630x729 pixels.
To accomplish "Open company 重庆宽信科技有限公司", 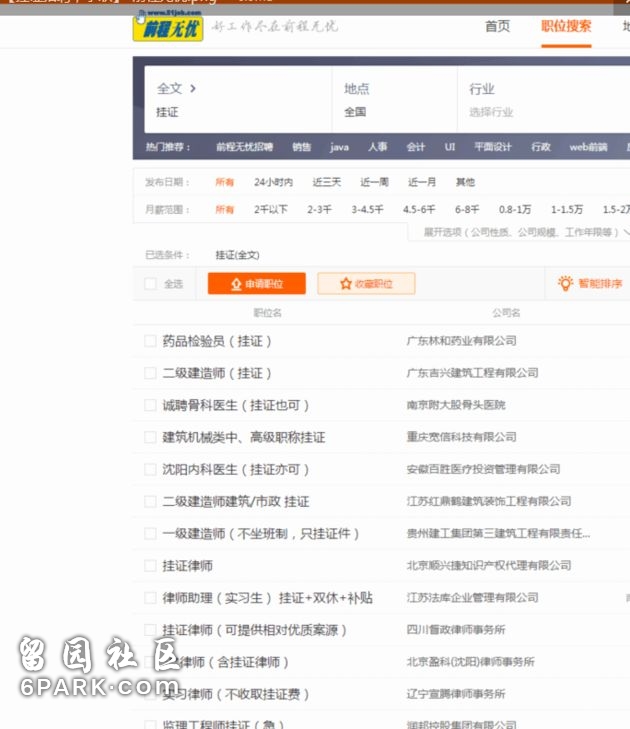I will pyautogui.click(x=462, y=437).
